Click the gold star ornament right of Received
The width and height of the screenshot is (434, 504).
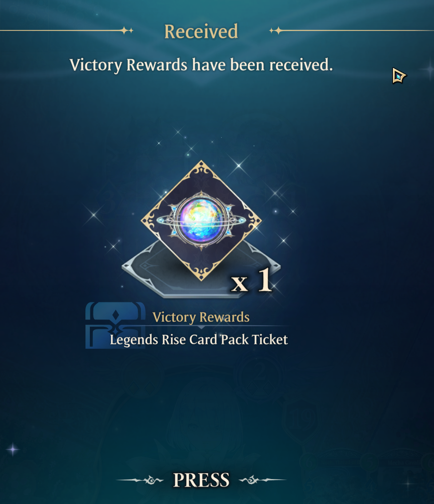coord(276,30)
